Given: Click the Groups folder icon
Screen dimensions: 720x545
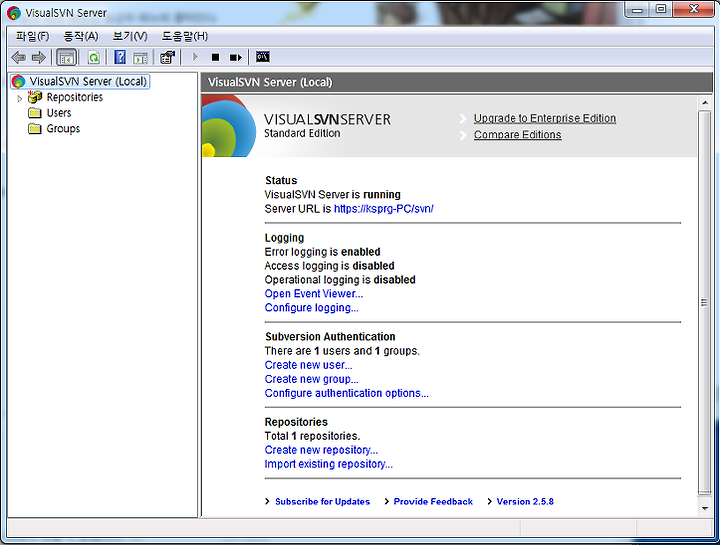Looking at the screenshot, I should point(34,129).
